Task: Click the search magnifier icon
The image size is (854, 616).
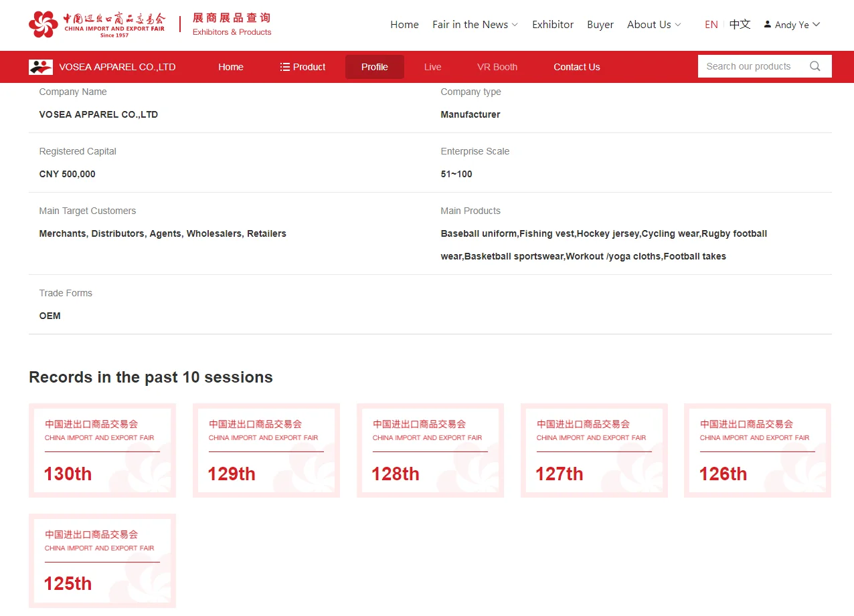Action: 815,66
